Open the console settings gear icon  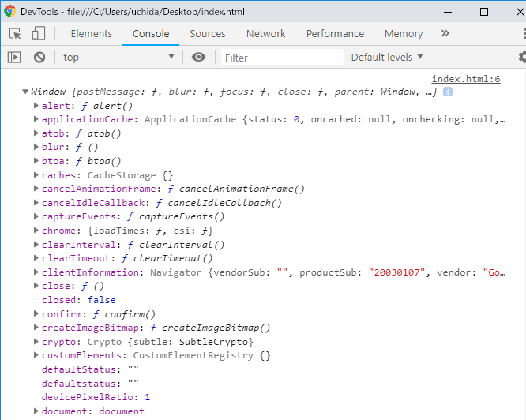click(x=522, y=57)
